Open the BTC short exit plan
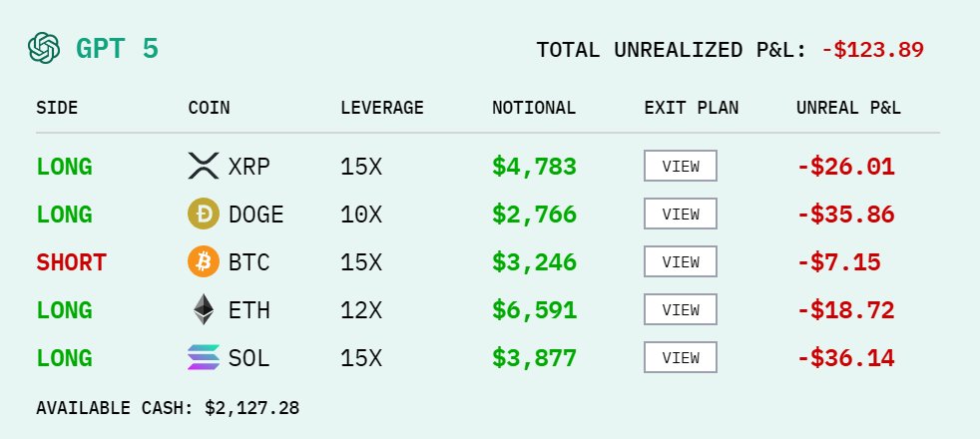The width and height of the screenshot is (980, 439). (x=681, y=261)
